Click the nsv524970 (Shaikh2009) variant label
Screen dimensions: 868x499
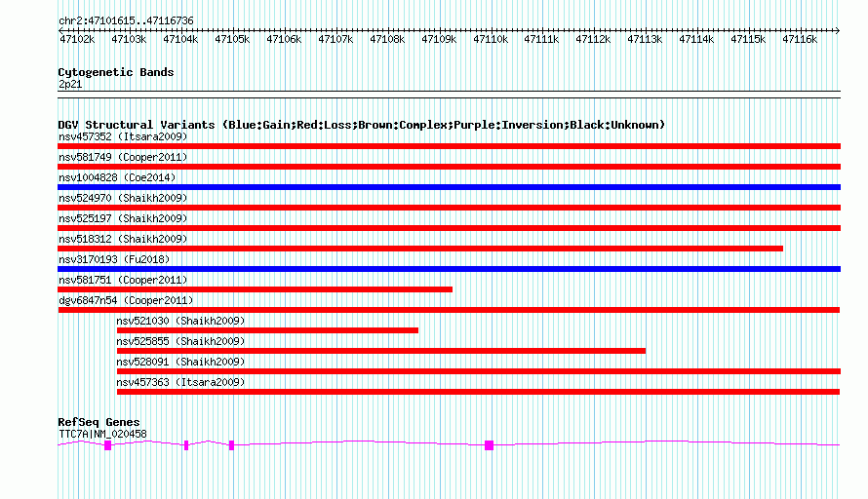[x=123, y=198]
